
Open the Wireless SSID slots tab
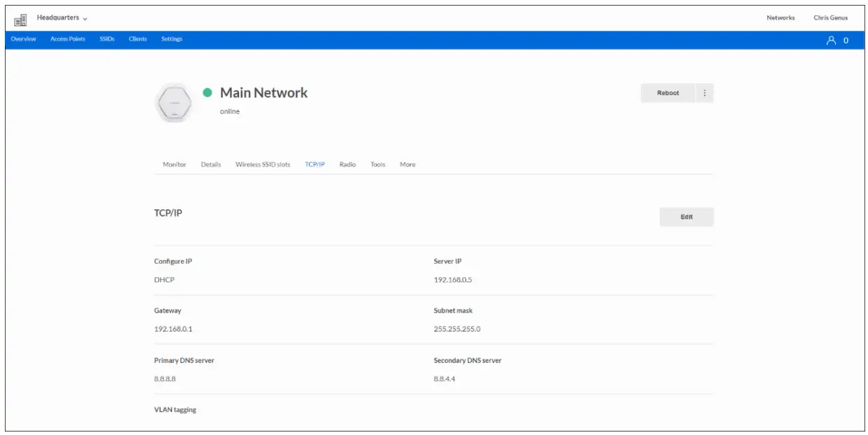263,165
